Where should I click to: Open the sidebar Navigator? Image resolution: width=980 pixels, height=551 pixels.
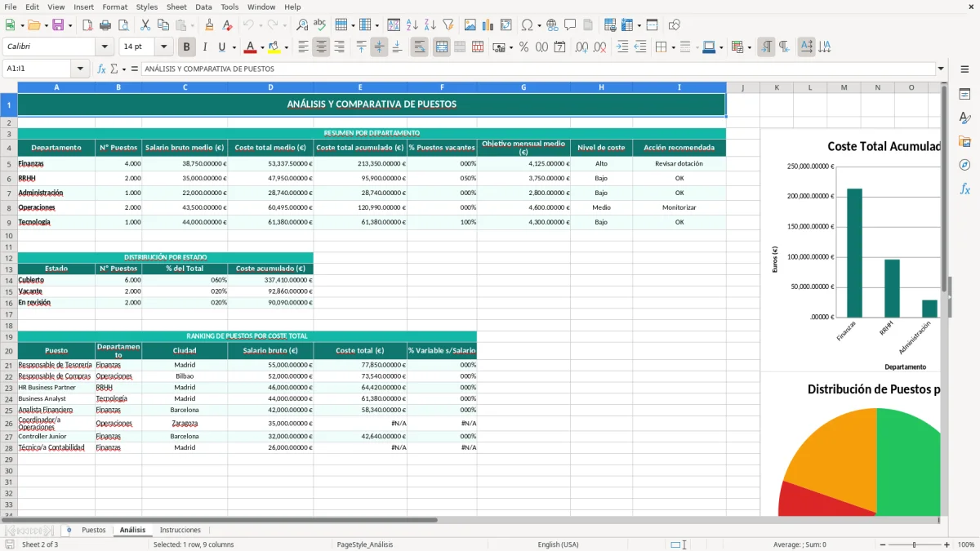(x=964, y=165)
